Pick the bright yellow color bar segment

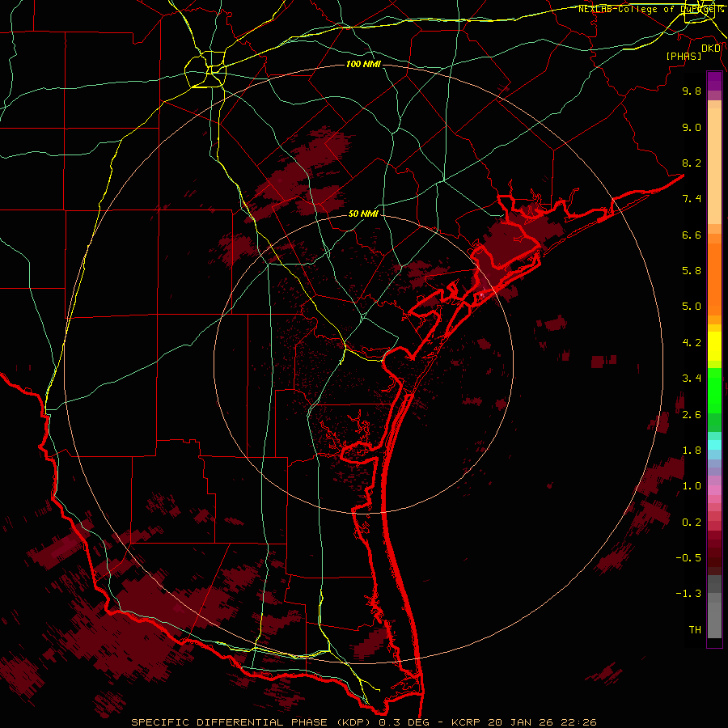[714, 346]
